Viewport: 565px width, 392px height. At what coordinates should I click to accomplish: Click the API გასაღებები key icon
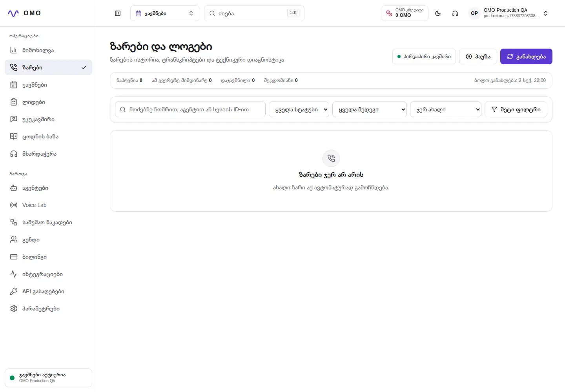(14, 291)
